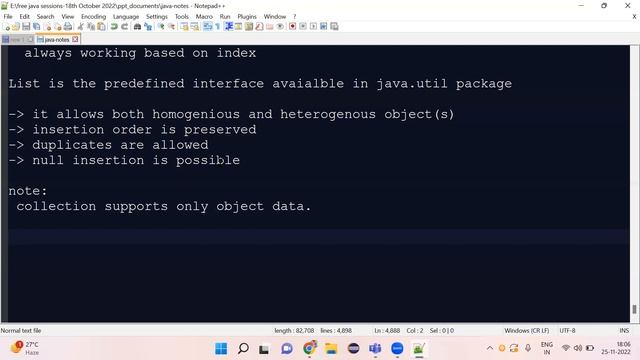Open the Folder as Workspace panel
The height and width of the screenshot is (360, 640).
pyautogui.click(x=269, y=27)
